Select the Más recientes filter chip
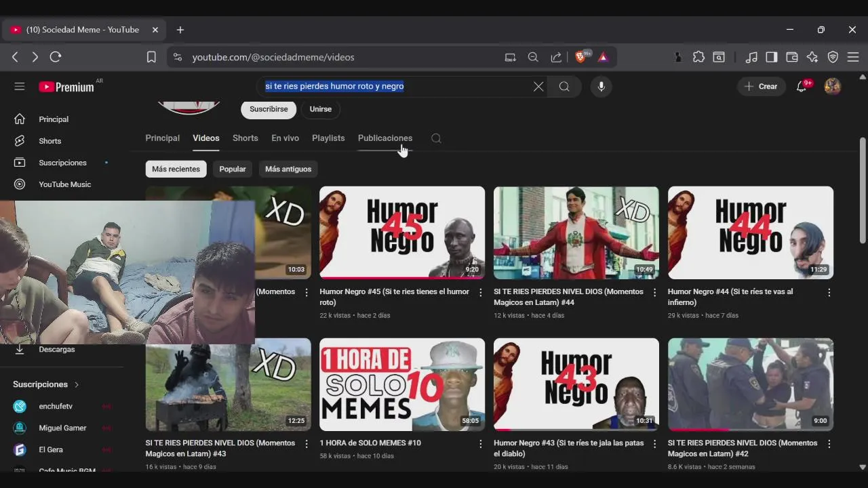This screenshot has width=868, height=488. point(176,169)
